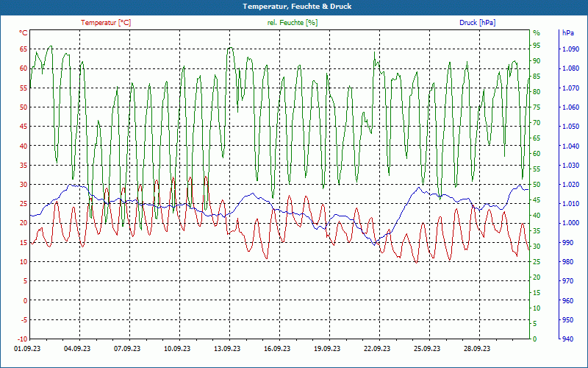Image resolution: width=588 pixels, height=368 pixels.
Task: Click green humidity axis value "70"
Action: tap(537, 122)
